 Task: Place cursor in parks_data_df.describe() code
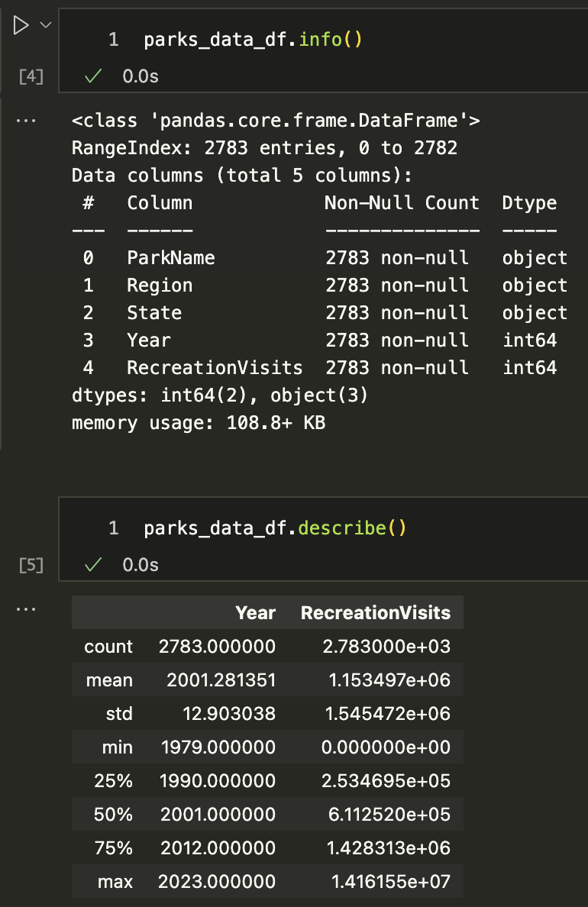click(275, 528)
